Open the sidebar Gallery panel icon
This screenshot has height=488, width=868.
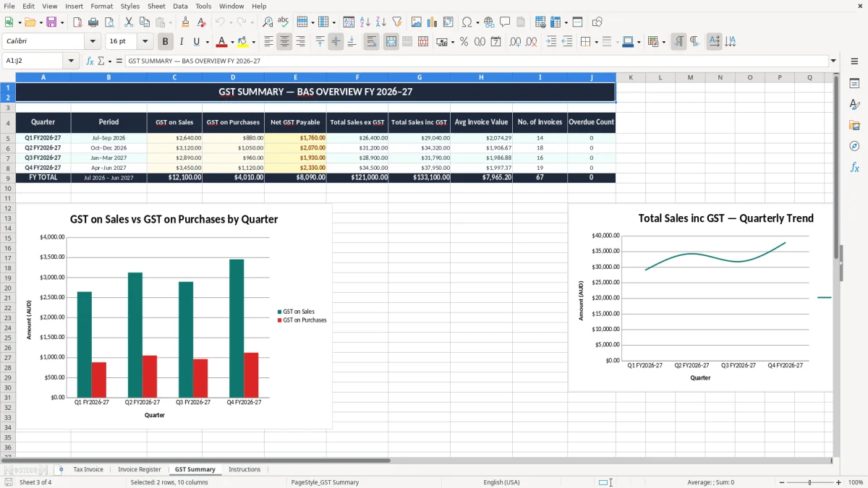[854, 126]
